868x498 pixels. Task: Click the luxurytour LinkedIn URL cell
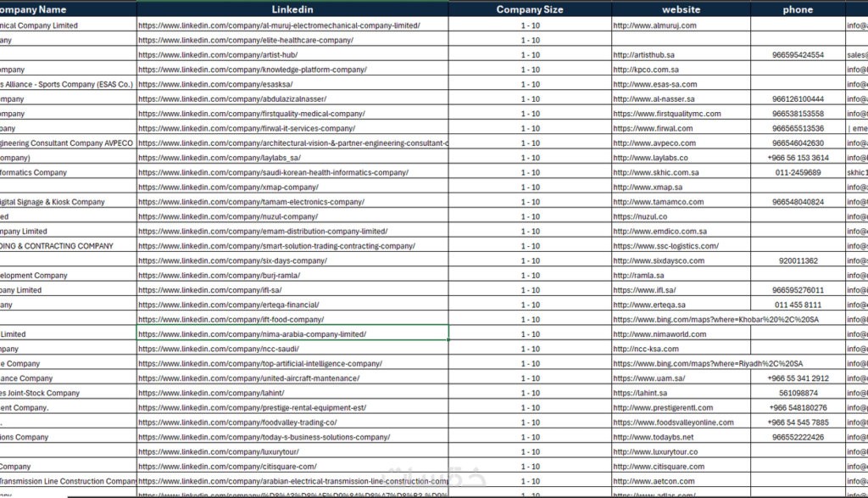pyautogui.click(x=292, y=451)
